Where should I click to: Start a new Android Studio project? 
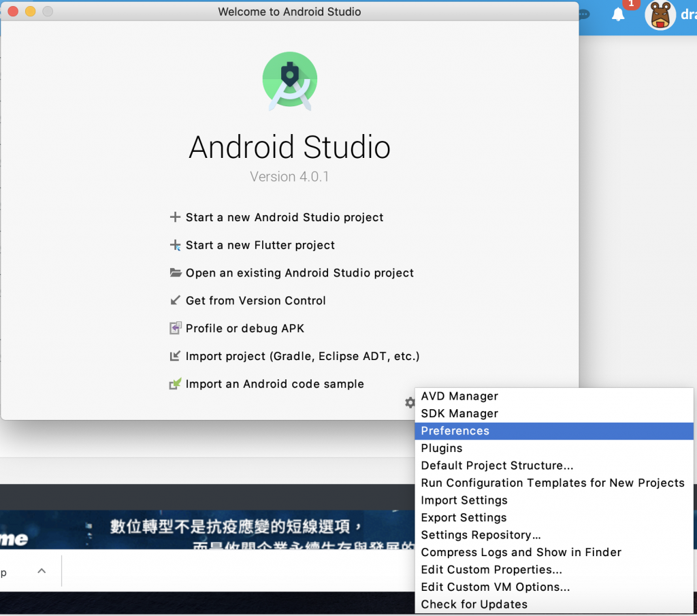tap(284, 217)
